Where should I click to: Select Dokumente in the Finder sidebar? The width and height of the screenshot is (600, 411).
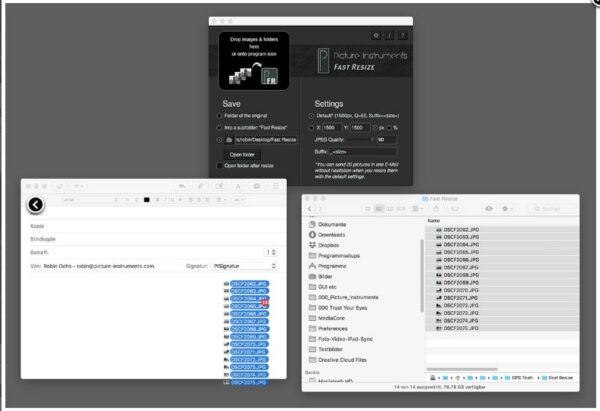pyautogui.click(x=332, y=224)
